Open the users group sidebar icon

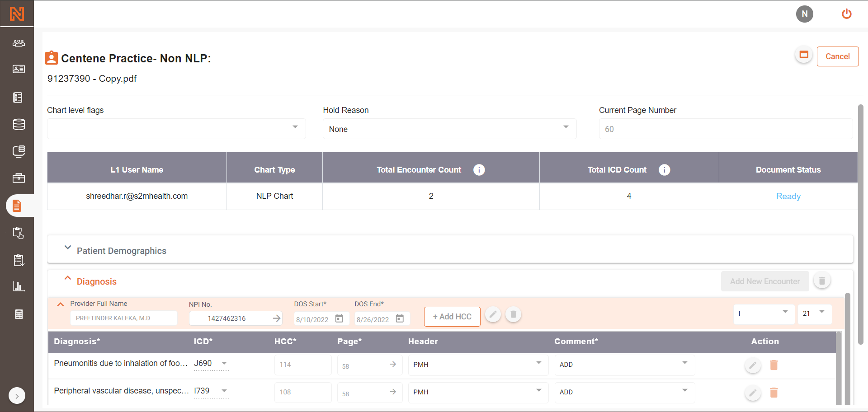tap(19, 43)
